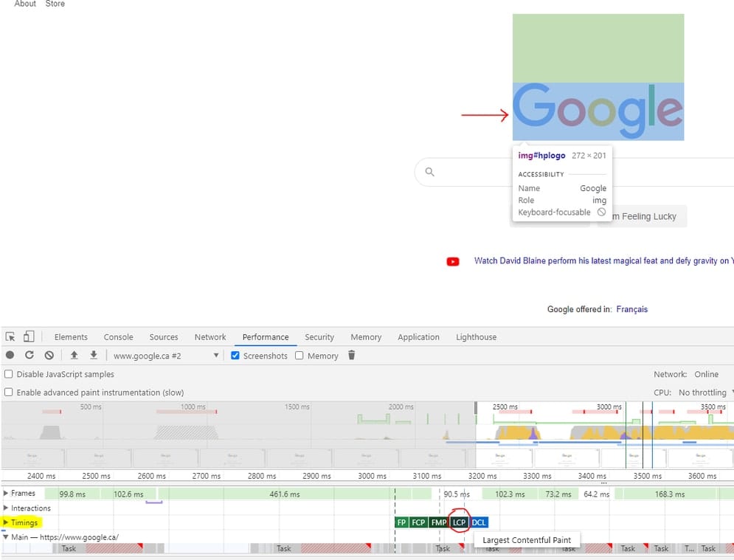
Task: Click the Google logo image
Action: point(598,111)
